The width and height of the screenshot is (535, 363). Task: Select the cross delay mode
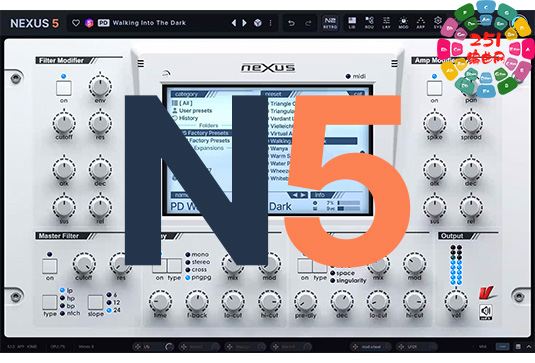196,270
